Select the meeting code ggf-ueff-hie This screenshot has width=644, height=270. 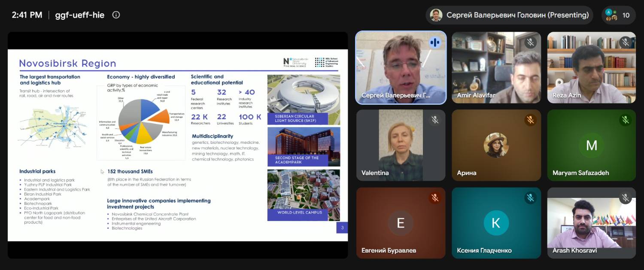pyautogui.click(x=80, y=15)
